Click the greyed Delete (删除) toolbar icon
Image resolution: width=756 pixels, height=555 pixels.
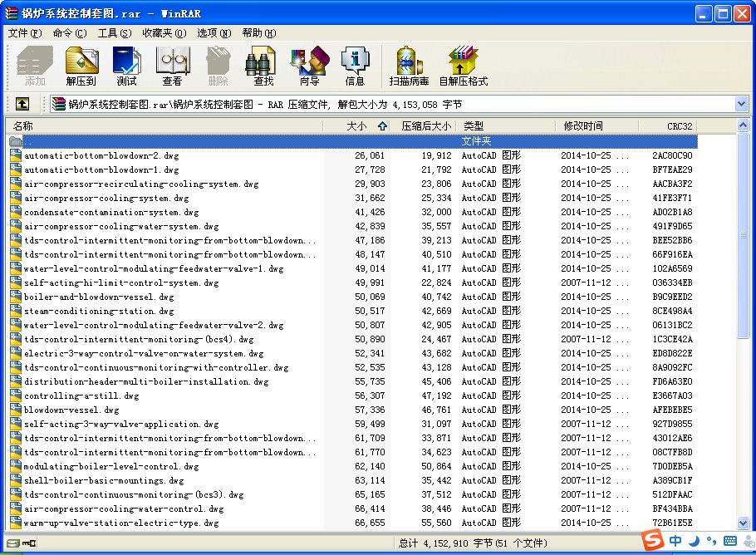click(x=218, y=61)
